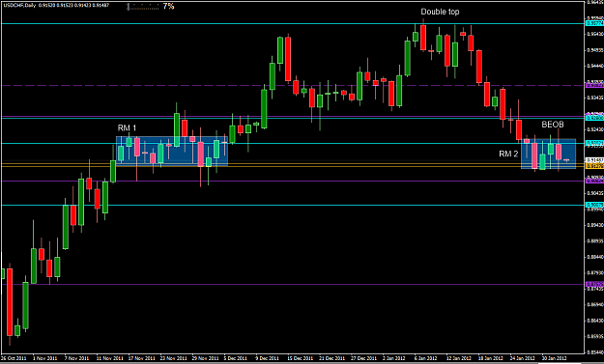Select the topmost cyan horizontal line

click(x=293, y=24)
